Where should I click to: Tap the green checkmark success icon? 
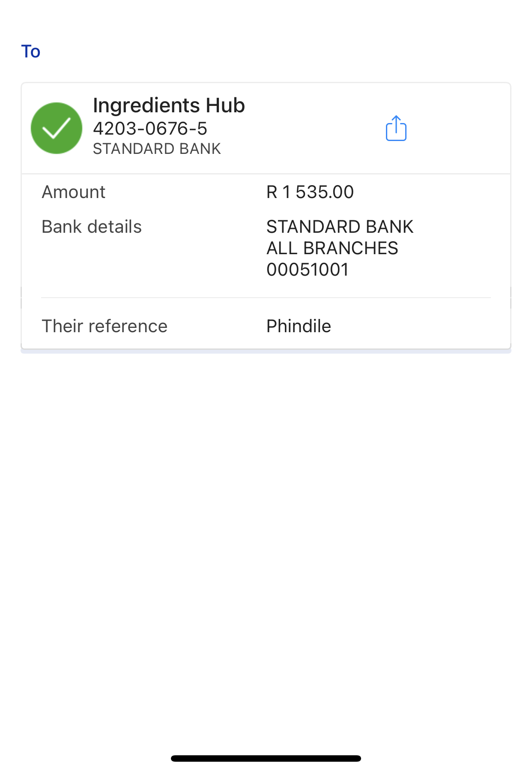pyautogui.click(x=57, y=128)
